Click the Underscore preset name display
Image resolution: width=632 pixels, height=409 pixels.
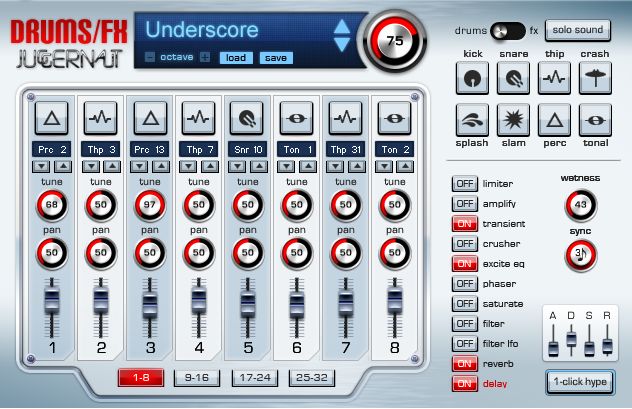pyautogui.click(x=202, y=30)
